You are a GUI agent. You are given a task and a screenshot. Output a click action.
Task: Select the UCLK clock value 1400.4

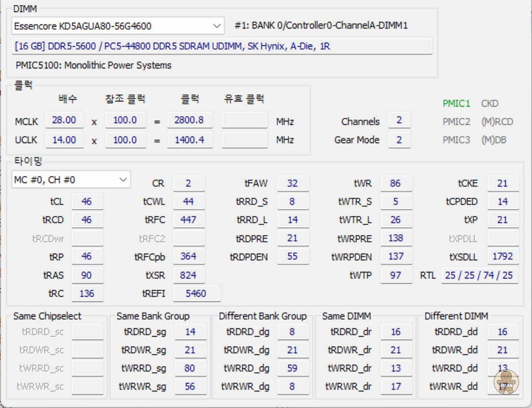pyautogui.click(x=190, y=140)
